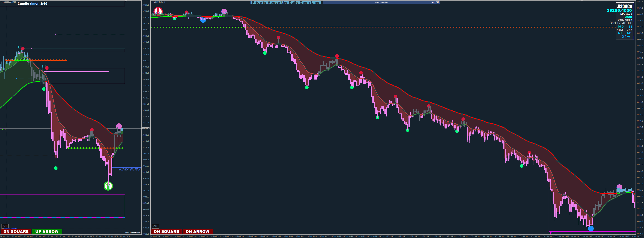
Task: Toggle the ON button in right chart
Action: 155,226
